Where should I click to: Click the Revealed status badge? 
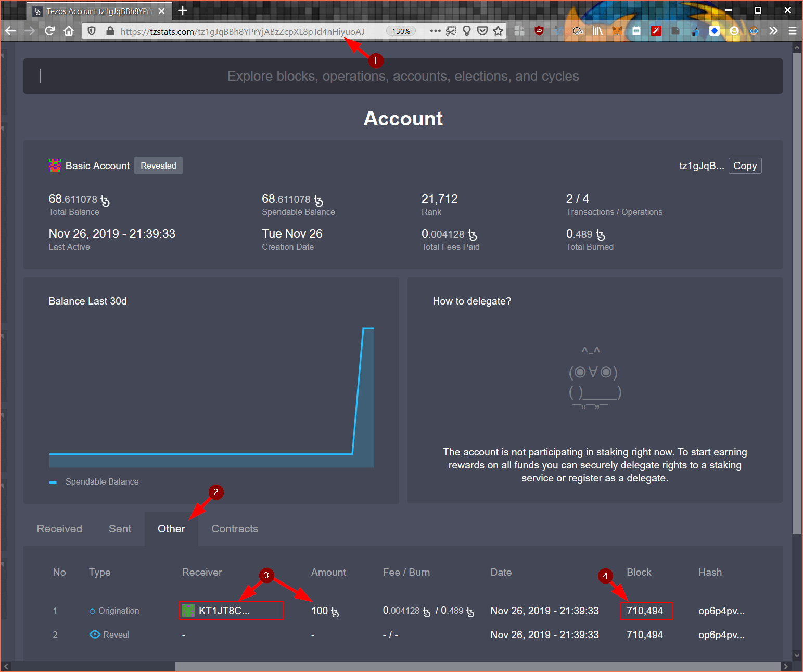point(158,166)
